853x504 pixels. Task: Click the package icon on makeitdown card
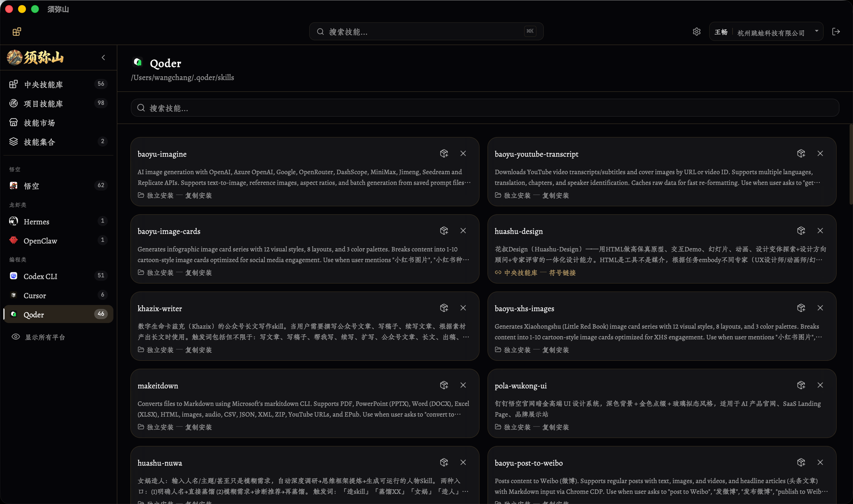tap(444, 385)
